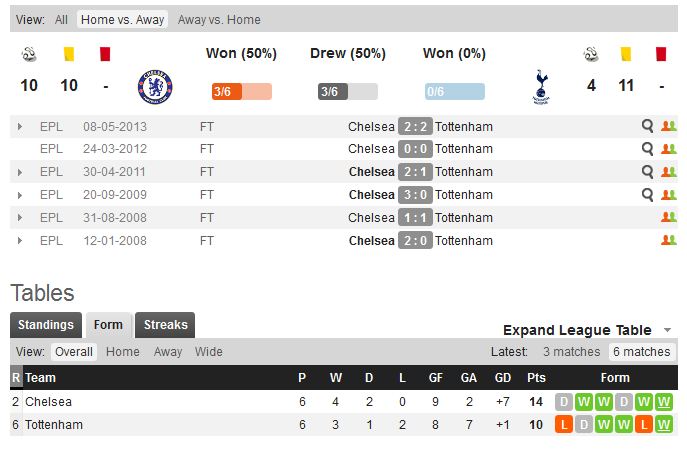The height and width of the screenshot is (457, 687).
Task: Click the magnifier icon for 20-09-2009 match
Action: click(648, 195)
